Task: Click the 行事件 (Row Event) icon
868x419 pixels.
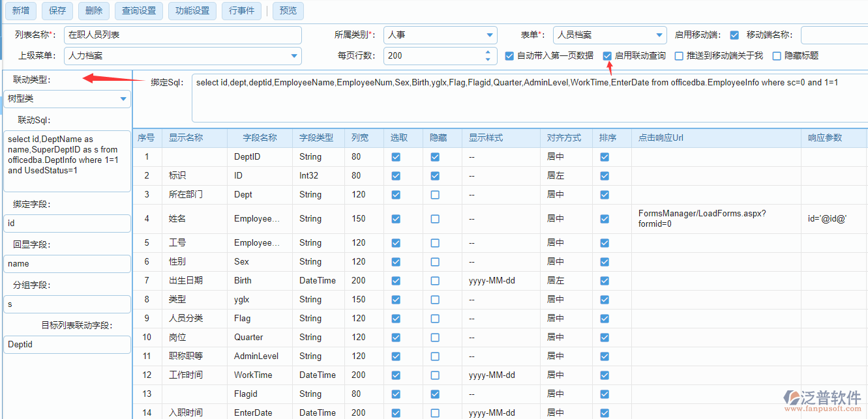Action: (241, 10)
